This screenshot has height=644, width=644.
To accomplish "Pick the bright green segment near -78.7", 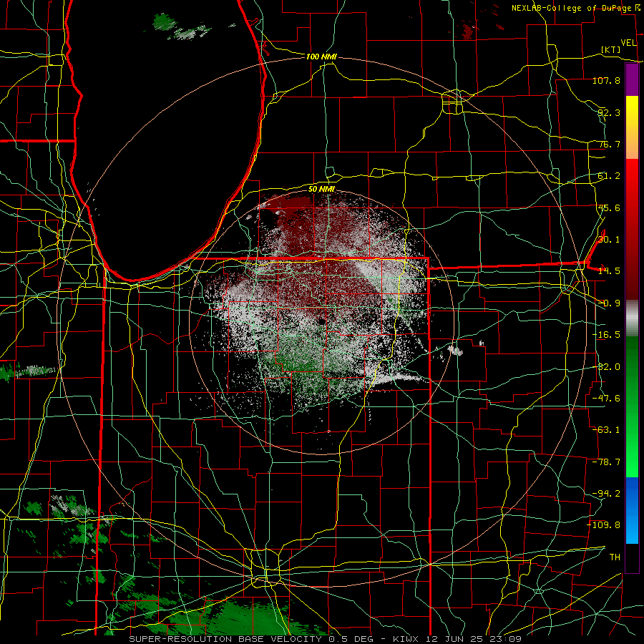I will click(x=632, y=462).
